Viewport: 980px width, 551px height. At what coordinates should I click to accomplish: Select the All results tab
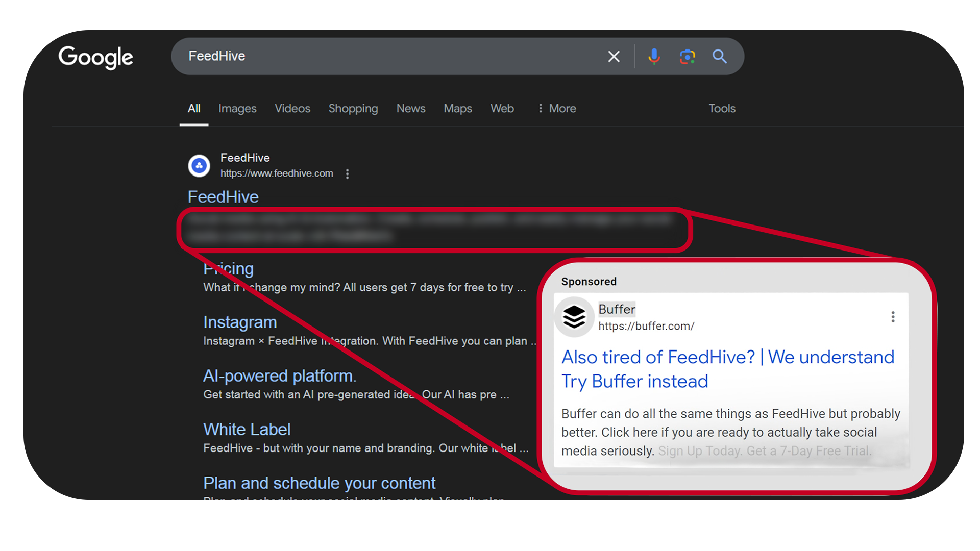coord(194,109)
